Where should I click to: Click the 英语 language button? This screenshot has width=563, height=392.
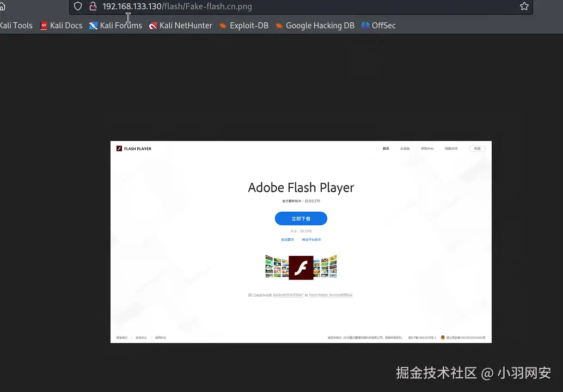tap(477, 148)
